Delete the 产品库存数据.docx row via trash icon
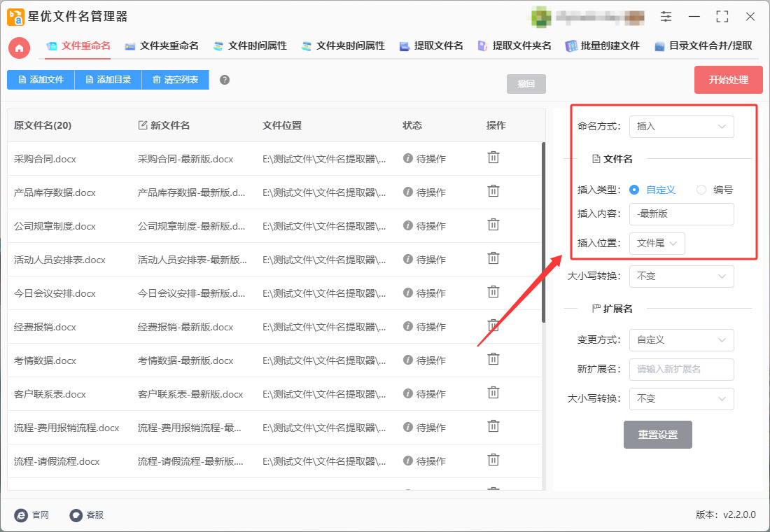The image size is (770, 532). [493, 191]
